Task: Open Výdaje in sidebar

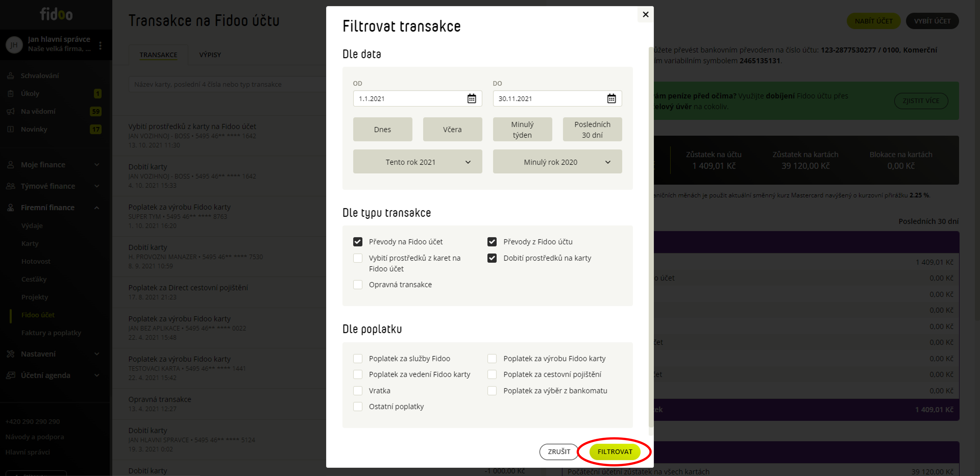Action: (x=32, y=226)
